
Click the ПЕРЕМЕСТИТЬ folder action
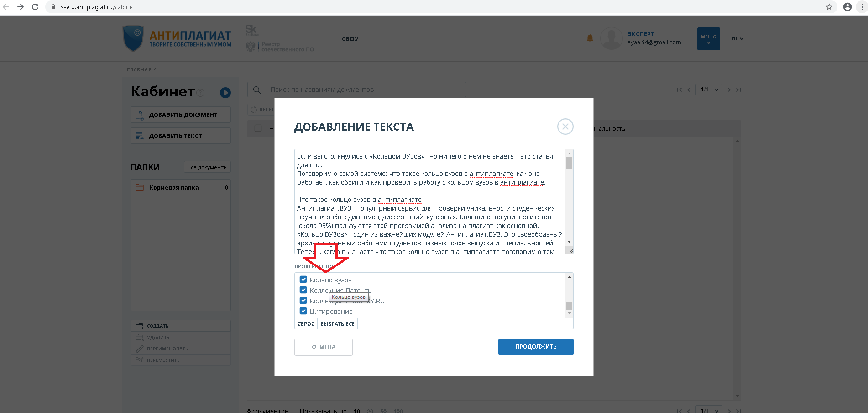[181, 360]
